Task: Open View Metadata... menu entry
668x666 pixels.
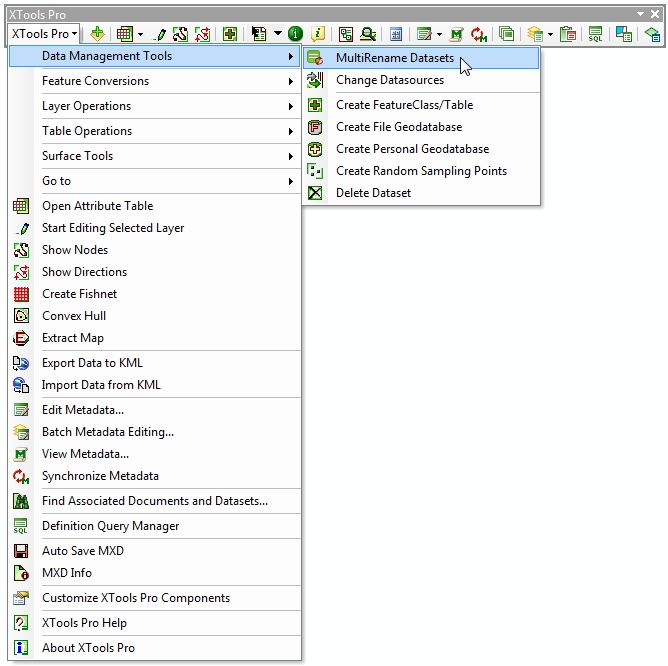Action: 155,454
